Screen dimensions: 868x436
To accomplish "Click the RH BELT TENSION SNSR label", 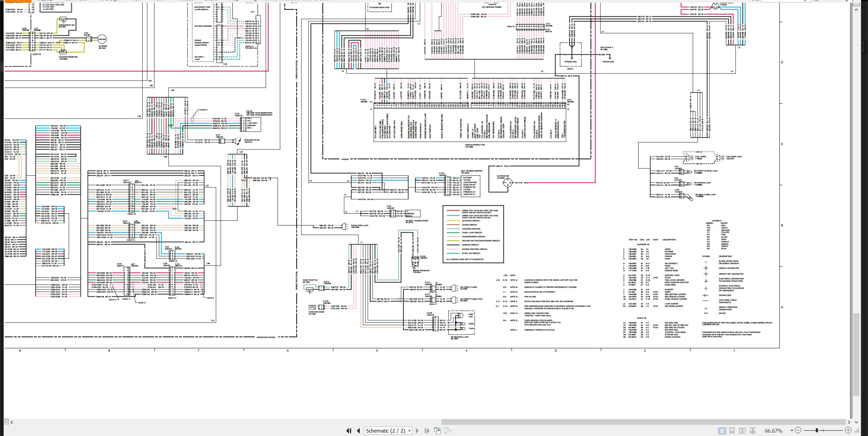I will [417, 221].
